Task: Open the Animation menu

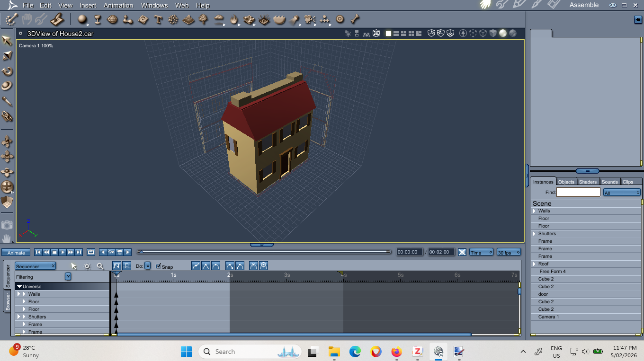Action: pos(118,5)
